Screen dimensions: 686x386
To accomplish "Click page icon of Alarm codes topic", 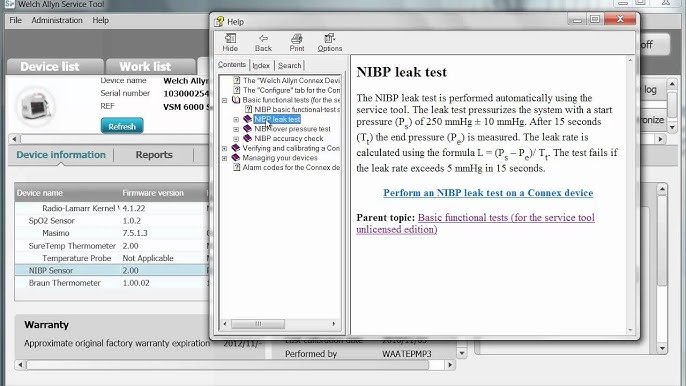I will click(x=236, y=167).
